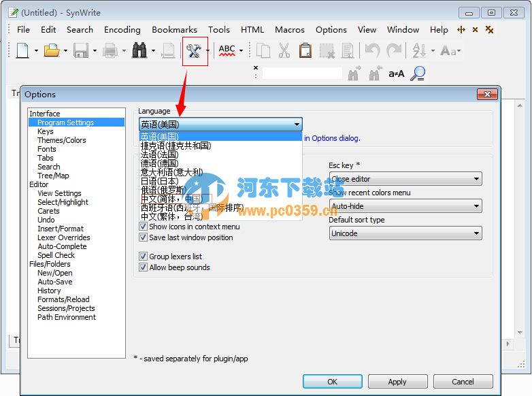Select the Auto-Complete tree item

tap(62, 246)
